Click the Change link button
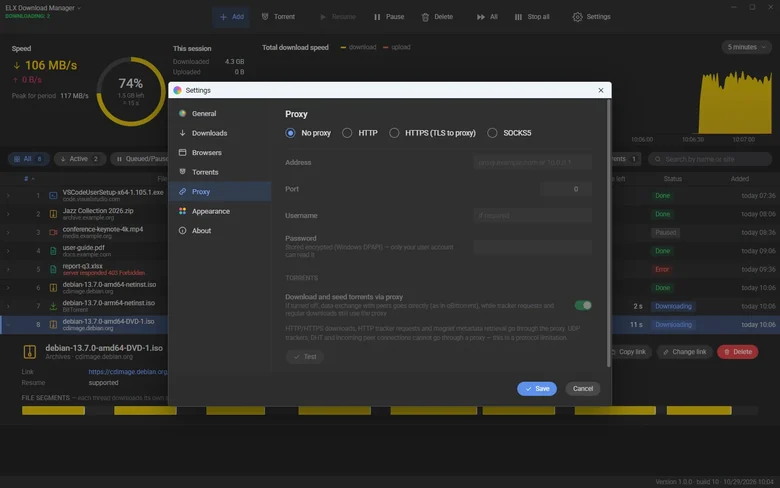The height and width of the screenshot is (488, 780). click(x=684, y=352)
